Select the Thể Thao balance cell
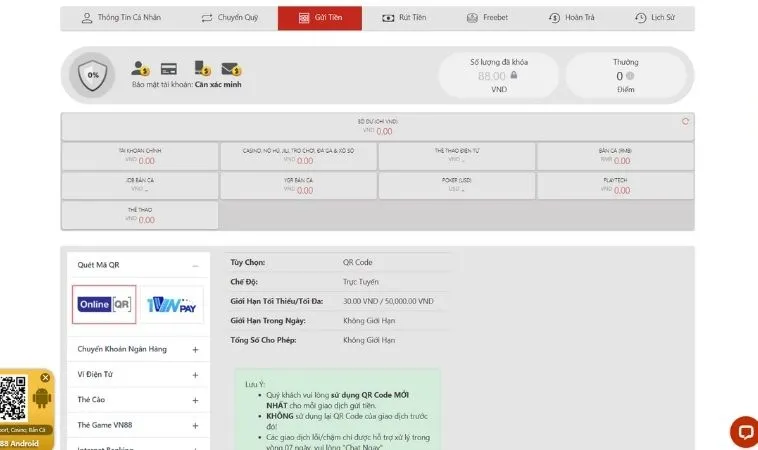Image resolution: width=758 pixels, height=450 pixels. coord(140,216)
